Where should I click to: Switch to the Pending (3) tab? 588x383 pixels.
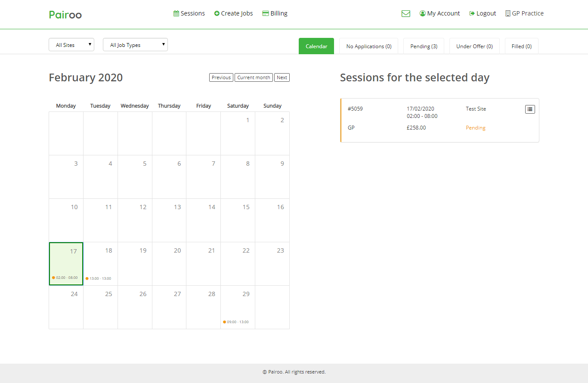click(x=424, y=46)
